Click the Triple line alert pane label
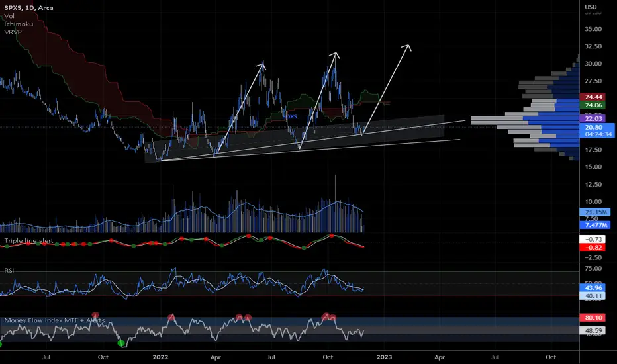Screen dimensions: 617x364 coord(28,240)
